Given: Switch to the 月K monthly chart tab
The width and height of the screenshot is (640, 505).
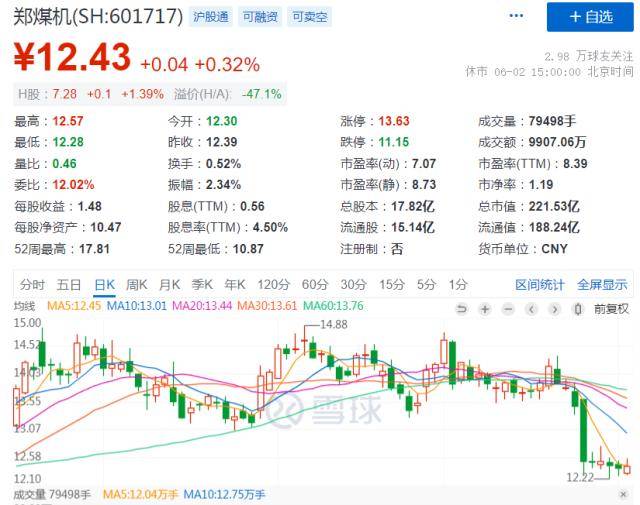Looking at the screenshot, I should pos(170,284).
